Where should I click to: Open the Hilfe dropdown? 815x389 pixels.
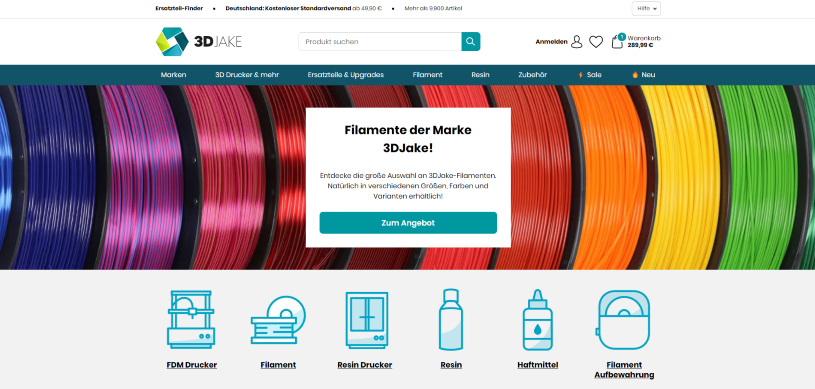point(646,8)
